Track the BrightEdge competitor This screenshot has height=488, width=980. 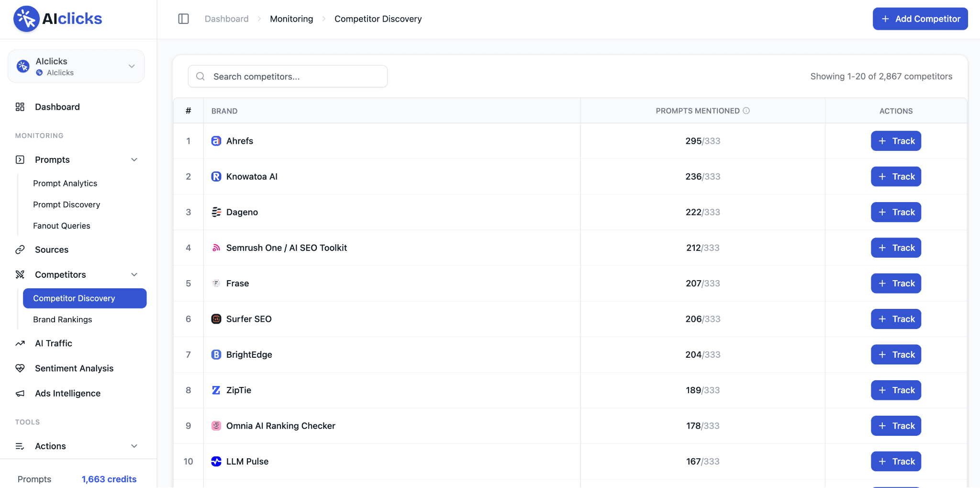click(x=896, y=354)
